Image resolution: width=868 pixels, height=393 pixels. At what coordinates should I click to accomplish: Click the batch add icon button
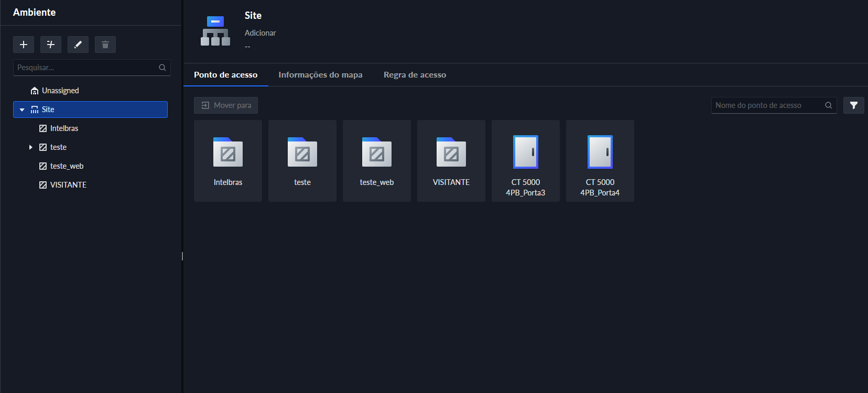[51, 45]
